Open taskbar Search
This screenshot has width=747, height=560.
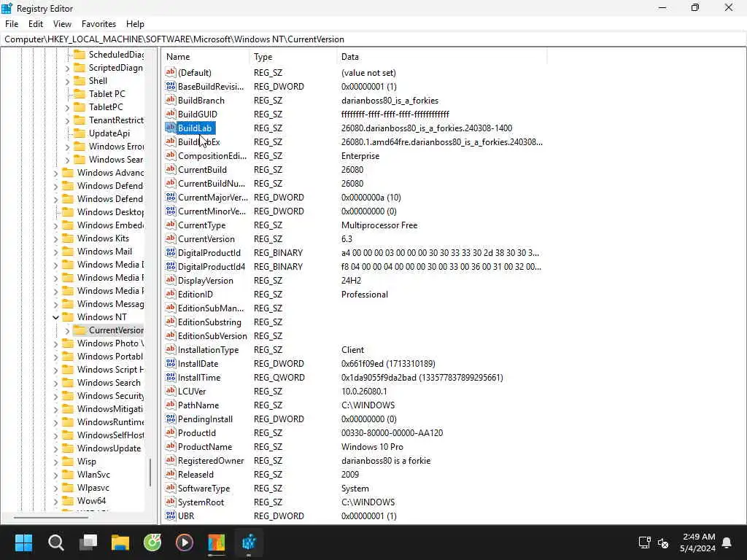[55, 542]
